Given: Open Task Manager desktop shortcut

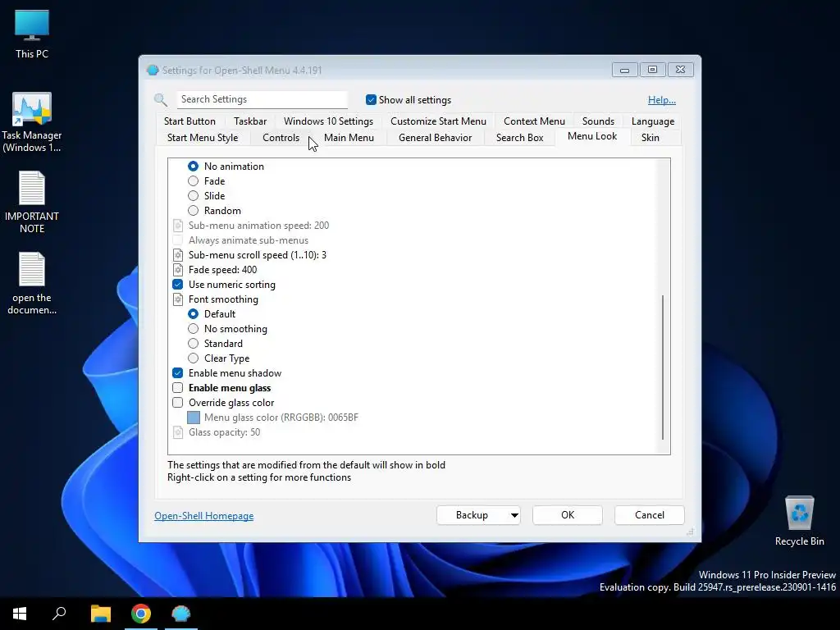Looking at the screenshot, I should click(32, 122).
